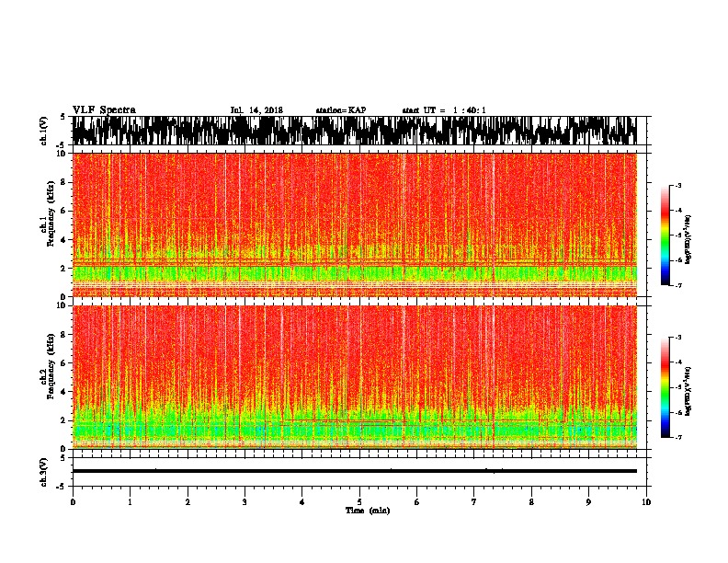
Task: Click the time axis tick label "0"
Action: [x=73, y=502]
